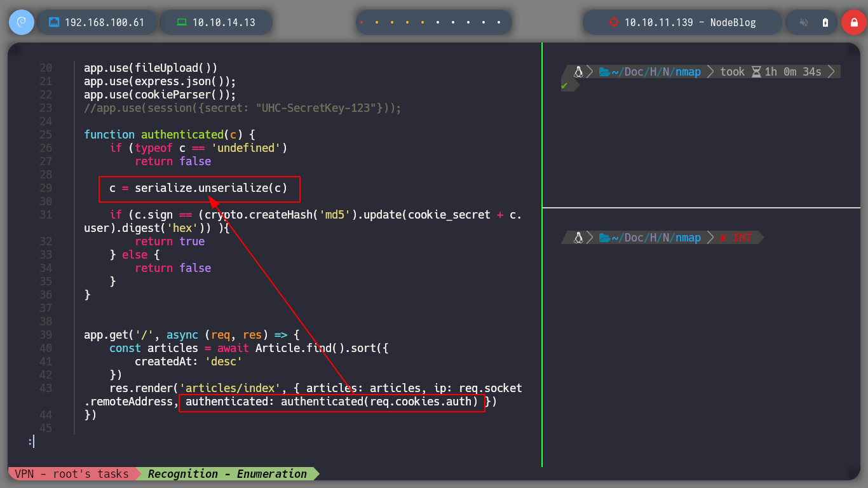Click the app.get('/', async (req, res) line
The width and height of the screenshot is (868, 488).
[192, 335]
